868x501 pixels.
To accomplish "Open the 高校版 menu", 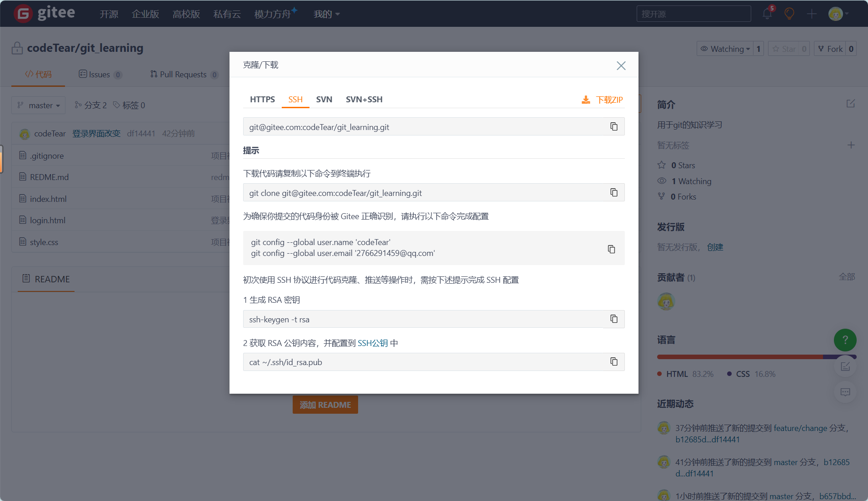I will coord(186,14).
